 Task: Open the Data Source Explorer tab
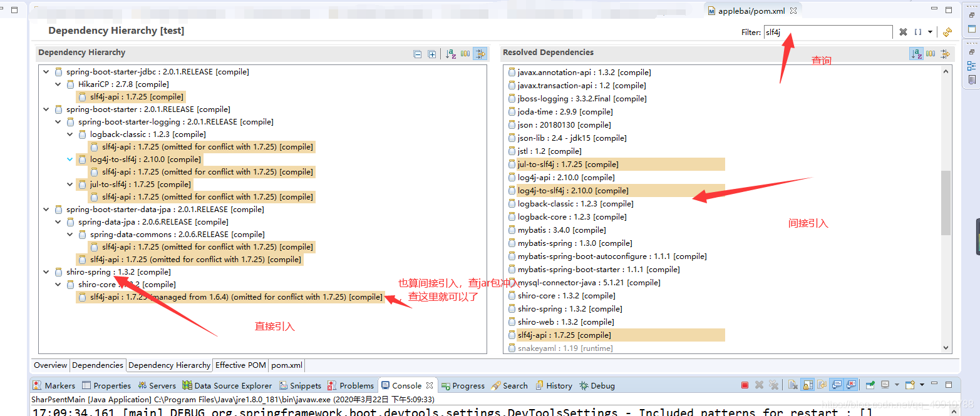click(x=227, y=385)
